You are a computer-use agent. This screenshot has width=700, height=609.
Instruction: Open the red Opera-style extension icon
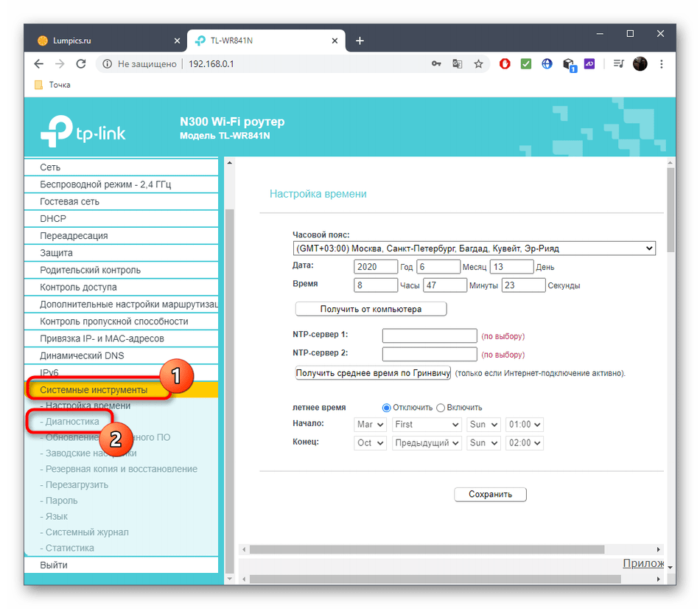[x=505, y=64]
